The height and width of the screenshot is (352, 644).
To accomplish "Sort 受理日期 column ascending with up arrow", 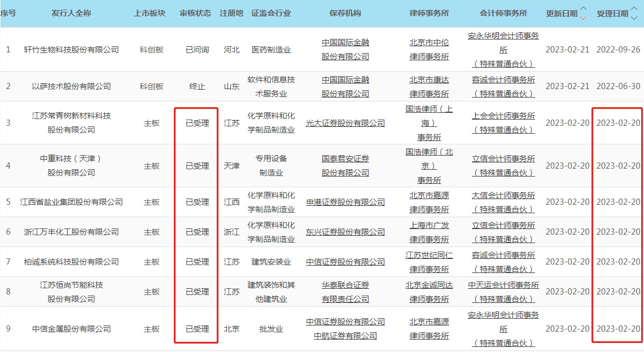I will point(634,9).
